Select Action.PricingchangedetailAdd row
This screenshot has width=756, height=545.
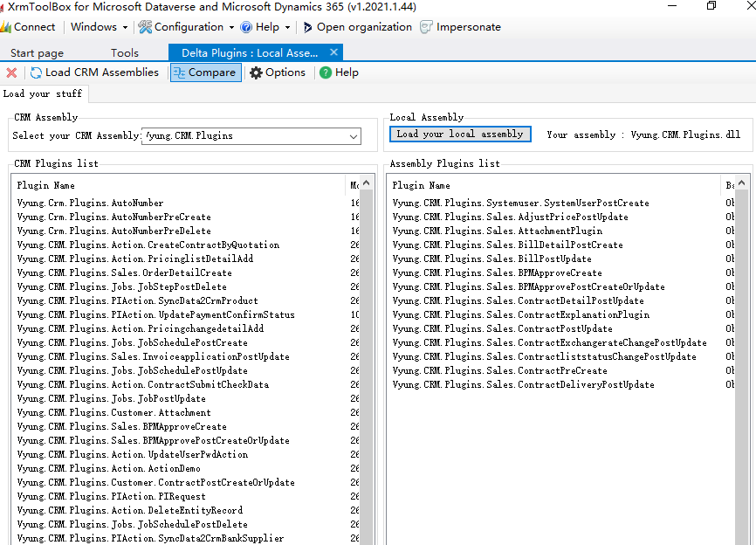[x=185, y=329]
